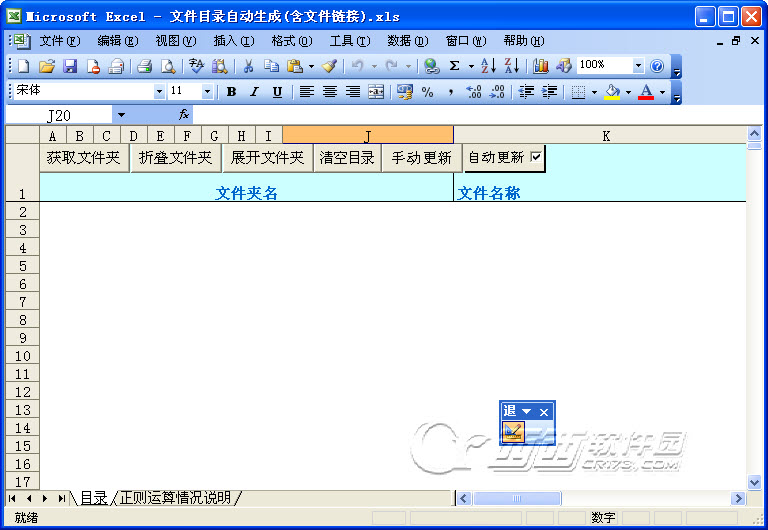Open Print Preview icon
Image resolution: width=768 pixels, height=530 pixels.
(x=168, y=66)
